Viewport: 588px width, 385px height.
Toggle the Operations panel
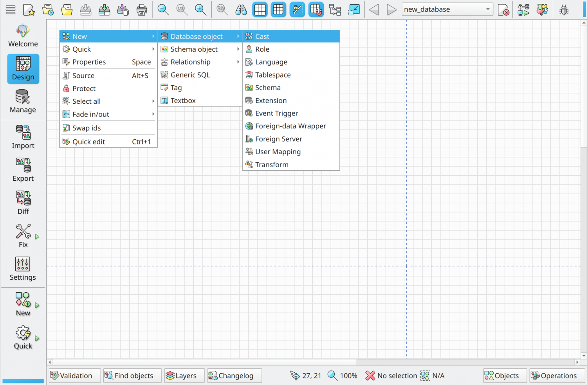557,376
